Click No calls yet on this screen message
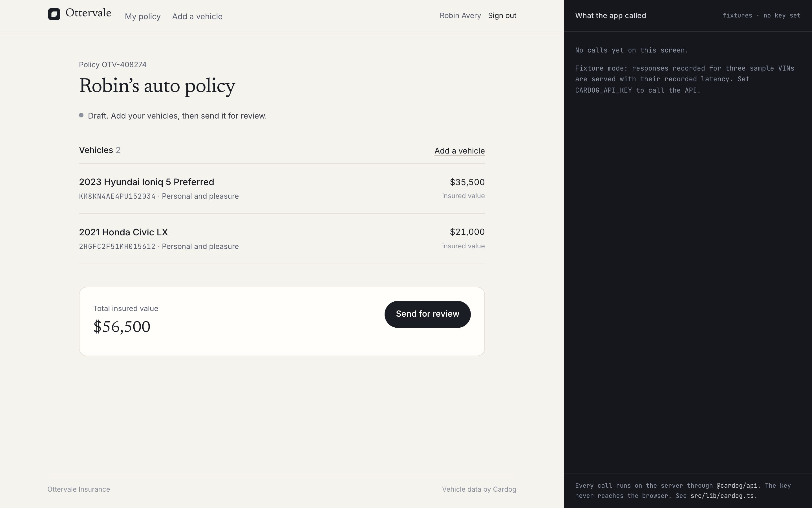The width and height of the screenshot is (812, 508). (632, 51)
